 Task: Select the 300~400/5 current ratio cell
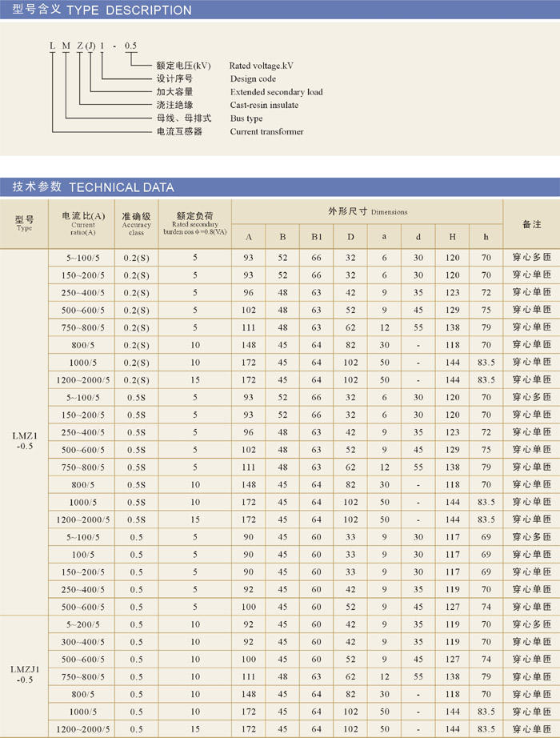coord(83,642)
